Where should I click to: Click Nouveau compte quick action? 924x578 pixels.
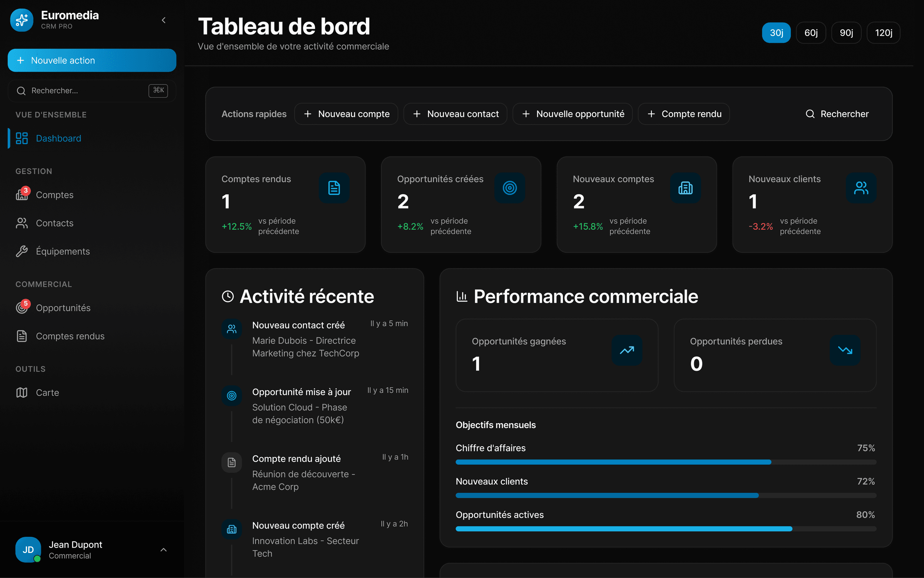pyautogui.click(x=346, y=114)
